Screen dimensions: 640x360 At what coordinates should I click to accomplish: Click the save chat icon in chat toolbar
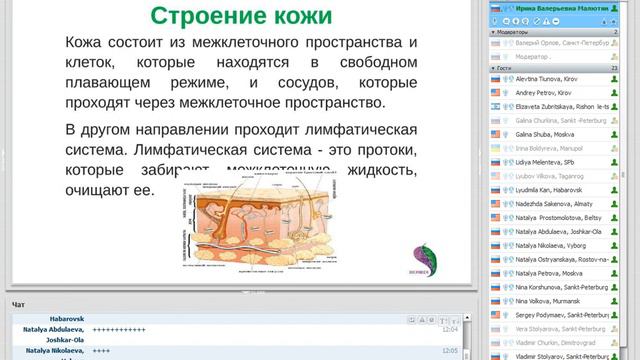point(411,320)
